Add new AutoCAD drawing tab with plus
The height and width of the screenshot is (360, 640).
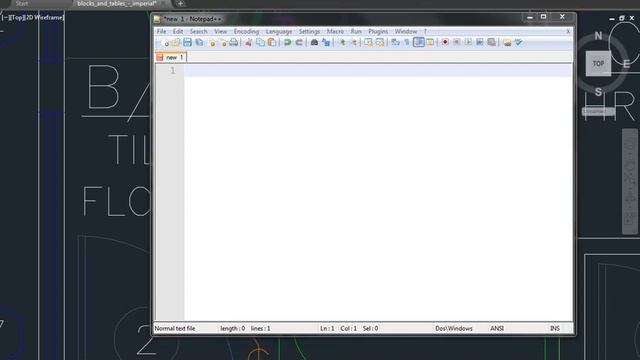click(180, 4)
